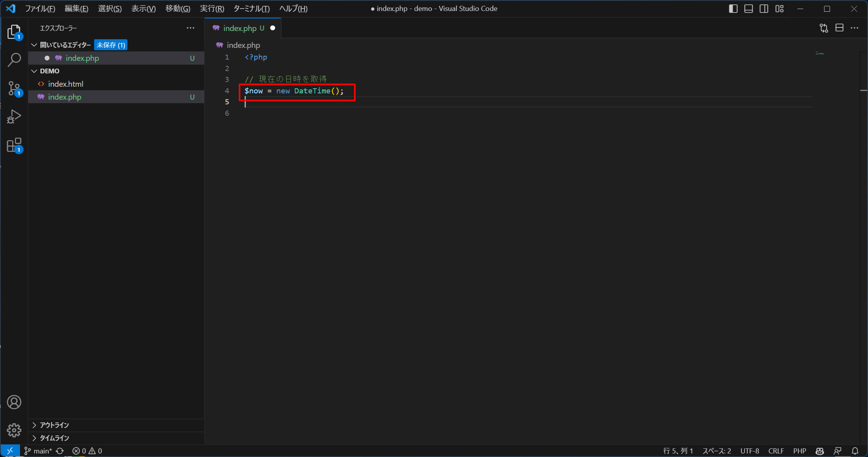Screen dimensions: 868x457
Task: Click the DateTime class name in code
Action: click(x=312, y=91)
